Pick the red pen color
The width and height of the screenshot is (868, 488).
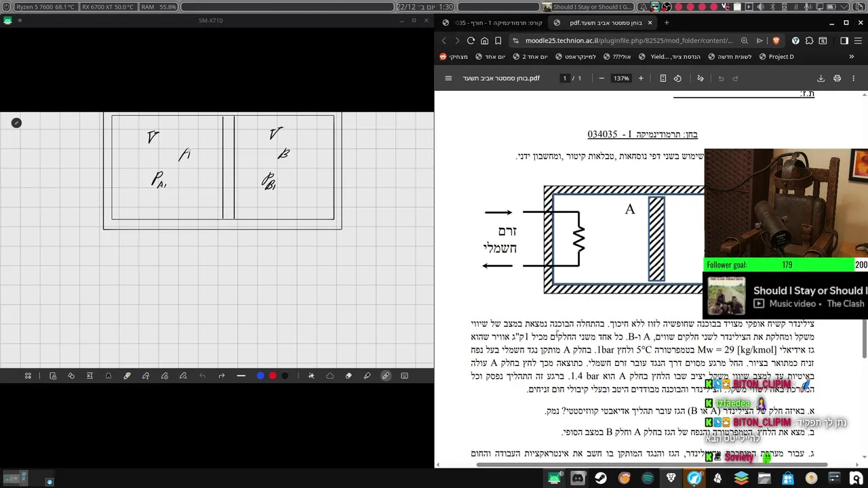(x=273, y=376)
